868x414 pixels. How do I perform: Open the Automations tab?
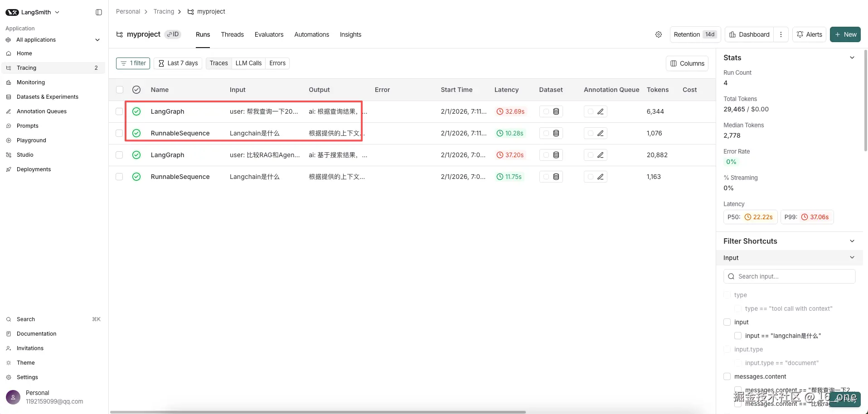312,34
